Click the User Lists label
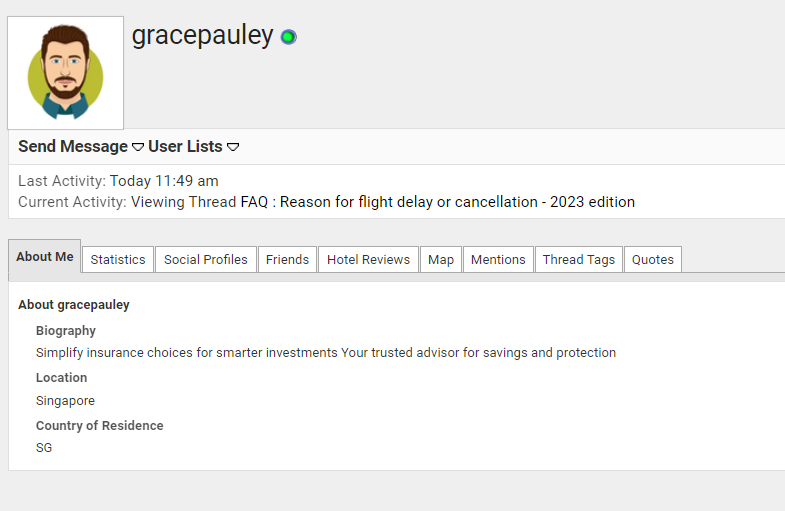The width and height of the screenshot is (785, 511). click(x=185, y=147)
